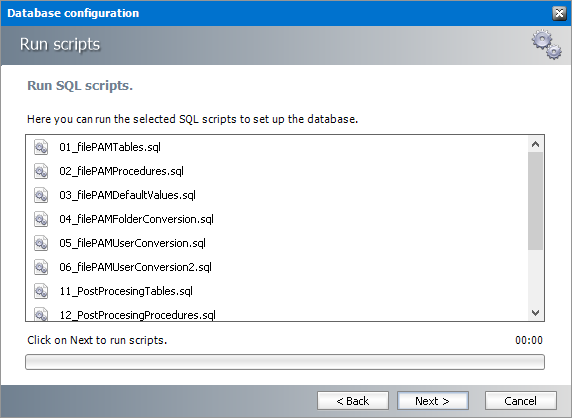Click the script icon beside 11_PostProcesingTables.sql
Screen dimensions: 572x418
[x=41, y=292]
